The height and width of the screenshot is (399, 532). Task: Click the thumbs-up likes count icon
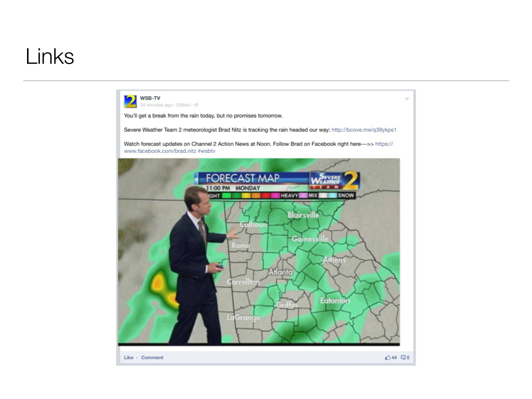pos(388,357)
